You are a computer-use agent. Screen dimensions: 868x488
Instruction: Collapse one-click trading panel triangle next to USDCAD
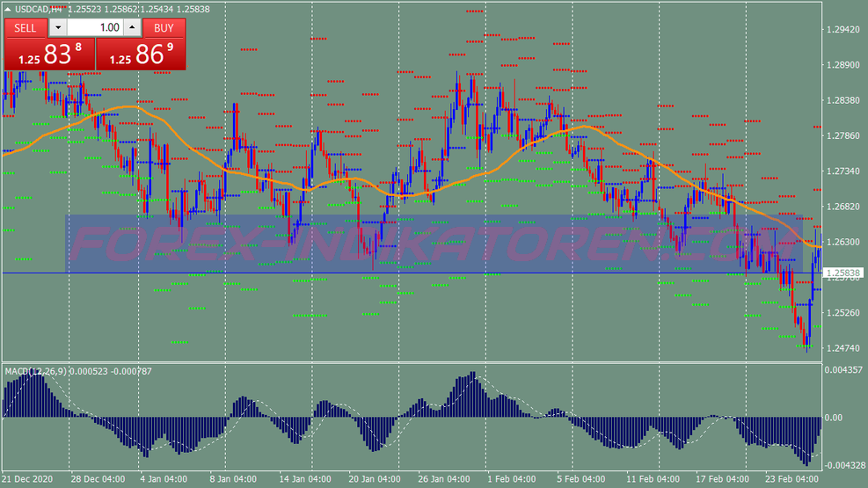pyautogui.click(x=7, y=9)
